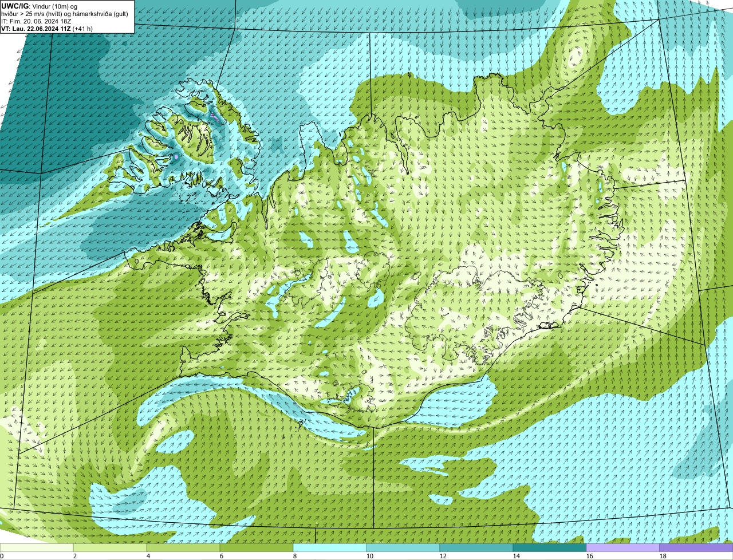Click the legend label "10"
The width and height of the screenshot is (733, 560).
click(x=370, y=556)
